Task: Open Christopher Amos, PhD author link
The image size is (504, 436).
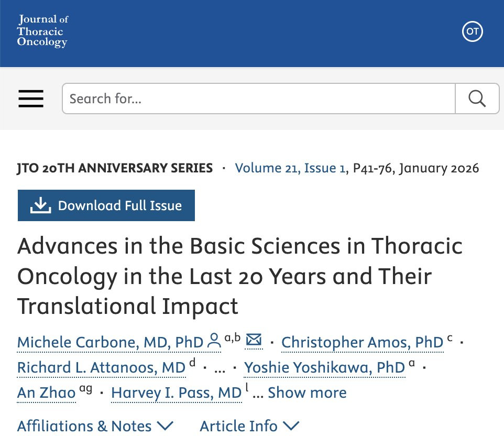Action: [x=362, y=342]
